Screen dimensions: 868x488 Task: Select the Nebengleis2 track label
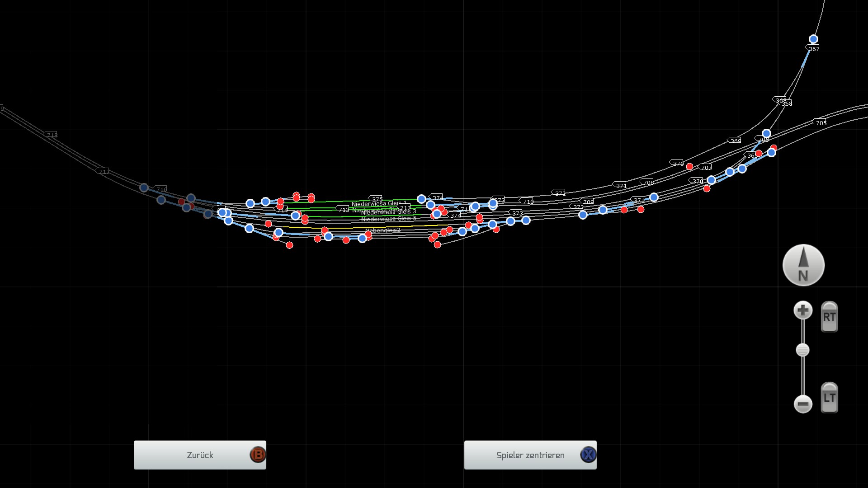pos(382,230)
